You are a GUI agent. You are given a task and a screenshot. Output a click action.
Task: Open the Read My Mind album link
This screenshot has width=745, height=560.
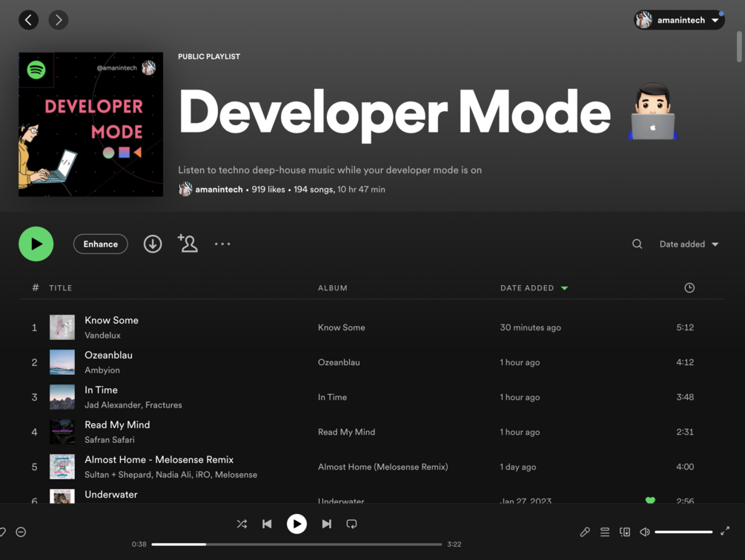tap(346, 432)
